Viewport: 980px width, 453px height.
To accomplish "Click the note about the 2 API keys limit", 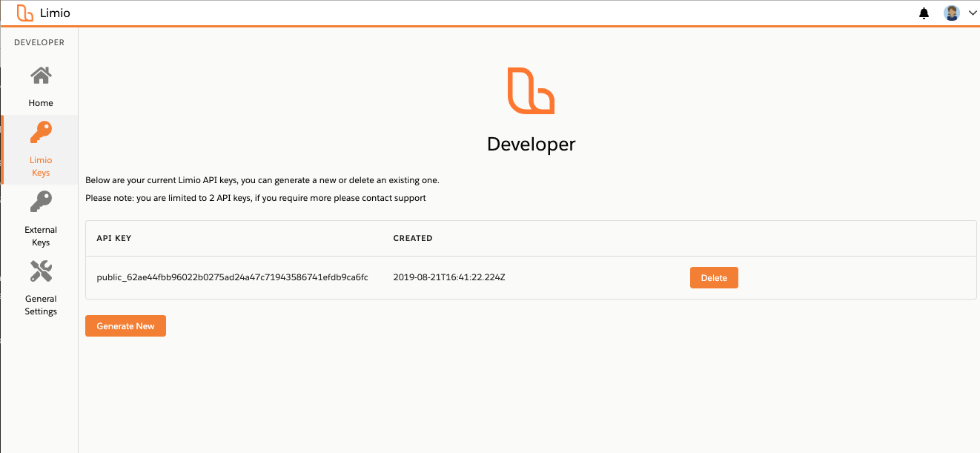I will coord(256,198).
